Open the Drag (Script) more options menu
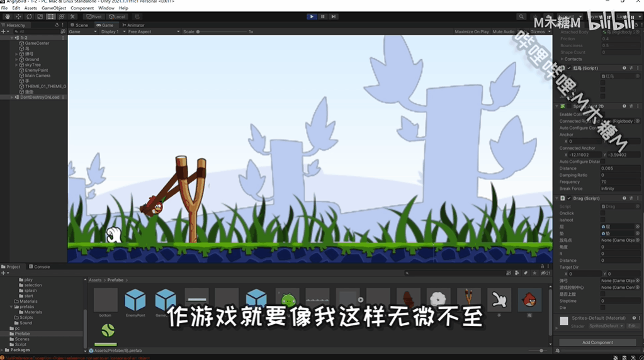Image resolution: width=644 pixels, height=360 pixels. click(x=638, y=198)
